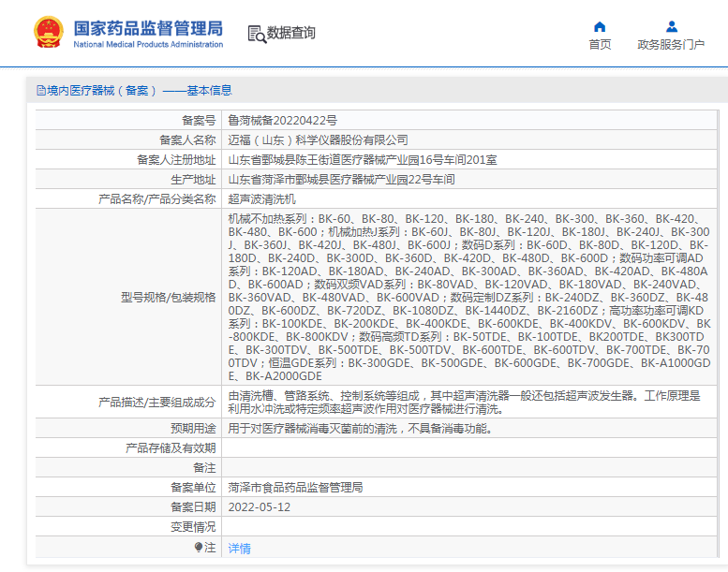
Task: Select the value 鲁菏械备20220422号
Action: [x=282, y=121]
